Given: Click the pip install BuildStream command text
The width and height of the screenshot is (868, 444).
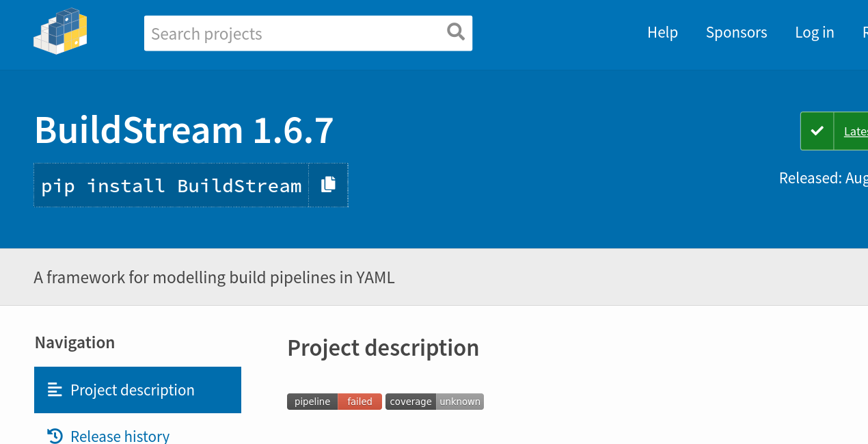Looking at the screenshot, I should tap(172, 185).
